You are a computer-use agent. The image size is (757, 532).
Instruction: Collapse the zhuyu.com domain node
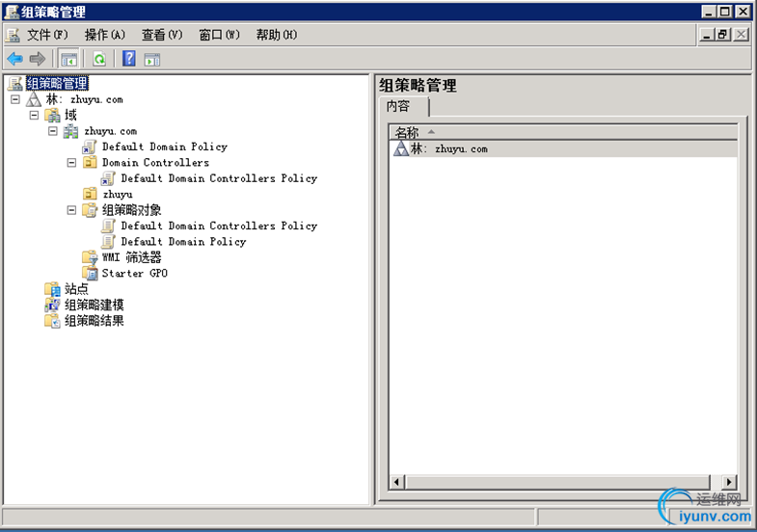coord(53,131)
